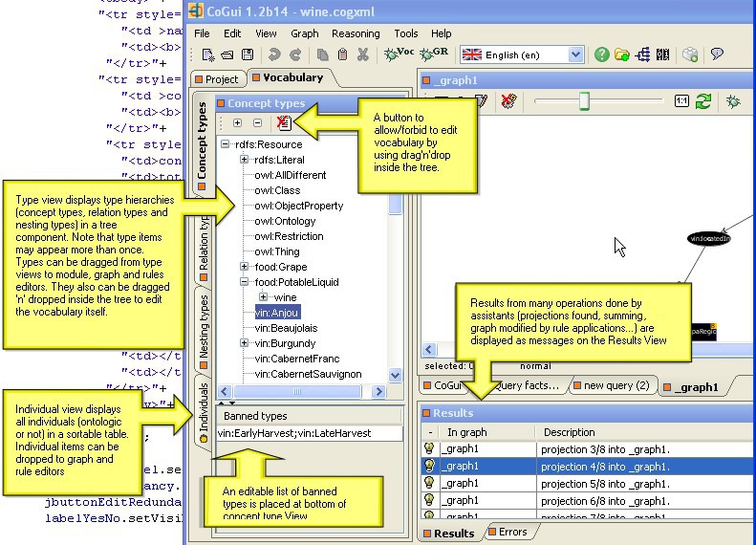Screen dimensions: 756x545
Task: Expand the vin:Burgundy tree node
Action: [244, 343]
